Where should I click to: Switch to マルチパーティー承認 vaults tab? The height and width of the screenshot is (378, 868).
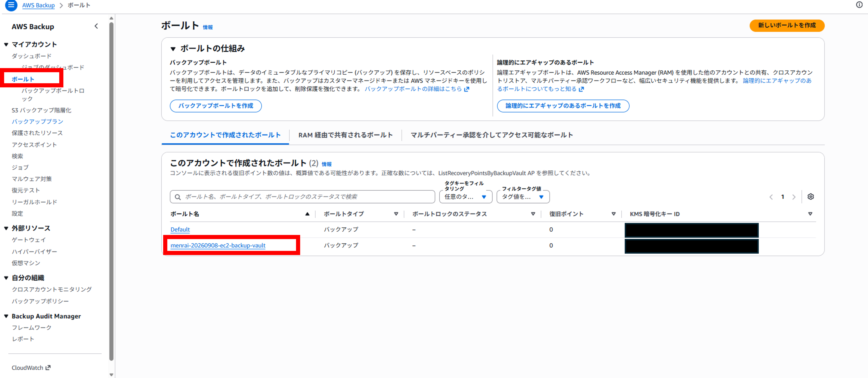coord(492,135)
